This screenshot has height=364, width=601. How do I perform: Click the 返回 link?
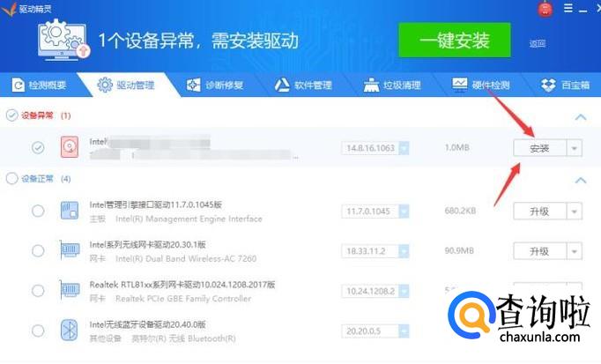pyautogui.click(x=538, y=43)
